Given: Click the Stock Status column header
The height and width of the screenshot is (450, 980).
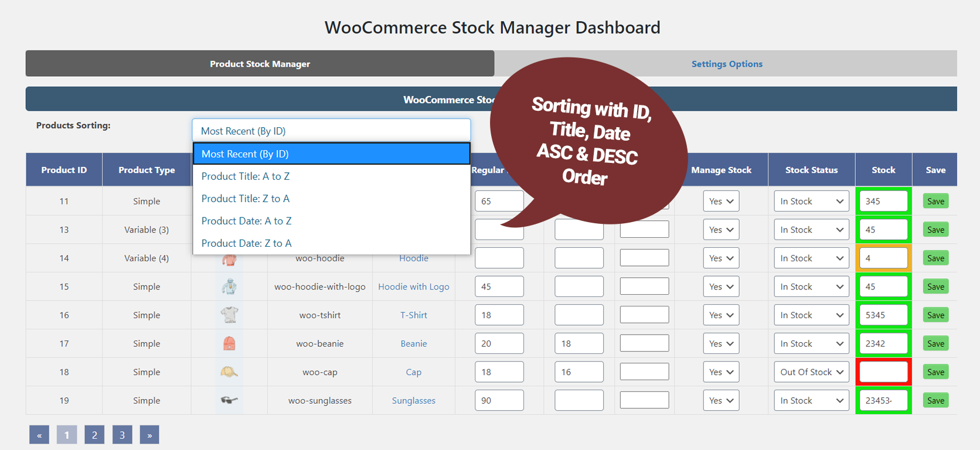Looking at the screenshot, I should (811, 170).
